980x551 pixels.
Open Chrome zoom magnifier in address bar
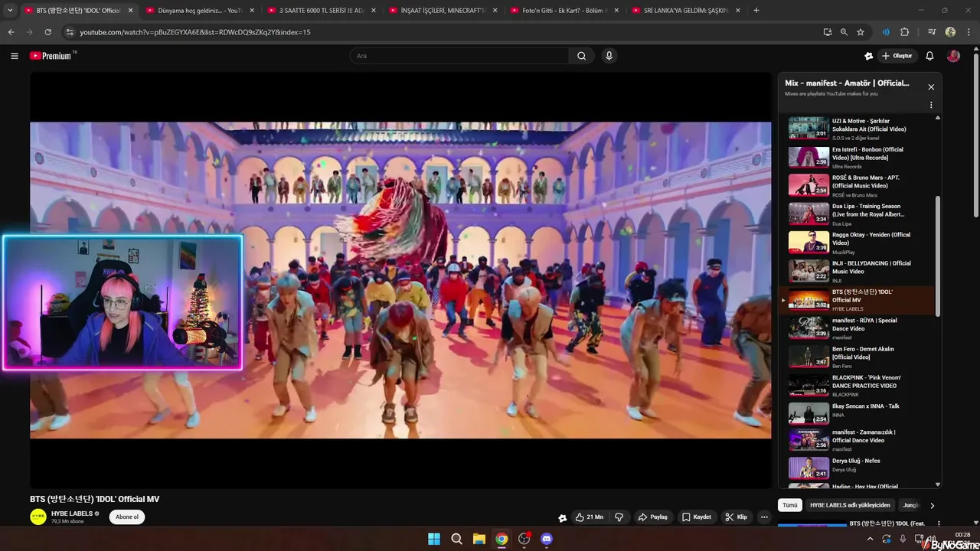coord(844,32)
